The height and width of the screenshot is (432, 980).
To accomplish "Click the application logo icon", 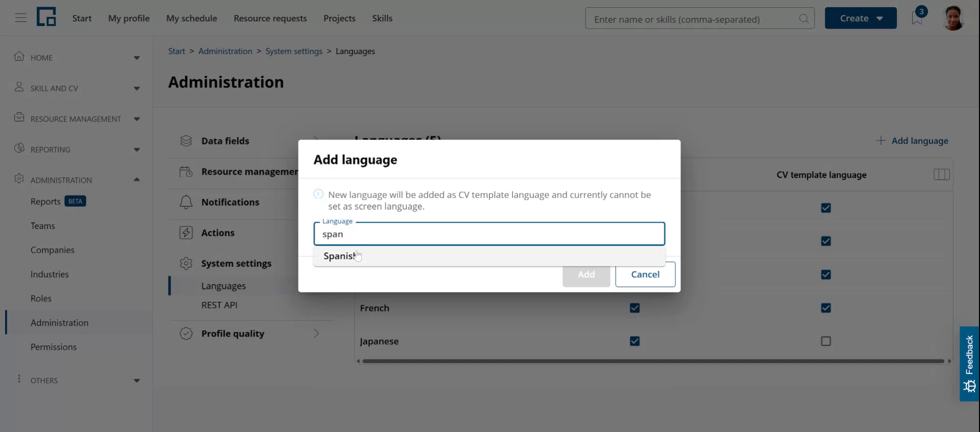I will point(46,17).
